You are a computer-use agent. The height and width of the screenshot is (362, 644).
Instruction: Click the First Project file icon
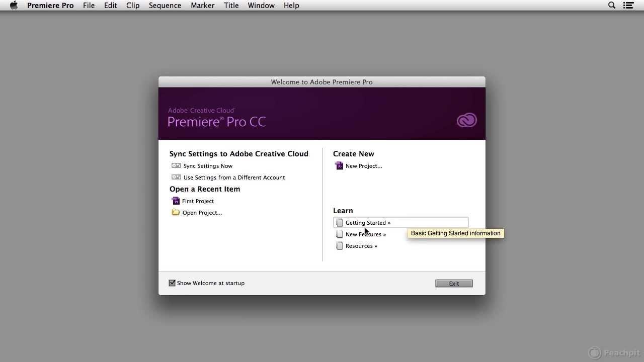176,201
